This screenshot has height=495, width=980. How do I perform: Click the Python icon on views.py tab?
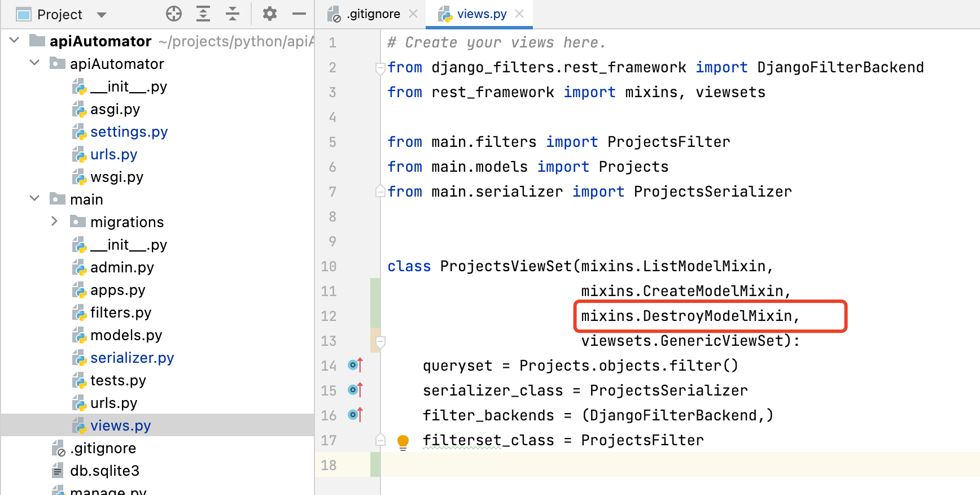coord(445,14)
